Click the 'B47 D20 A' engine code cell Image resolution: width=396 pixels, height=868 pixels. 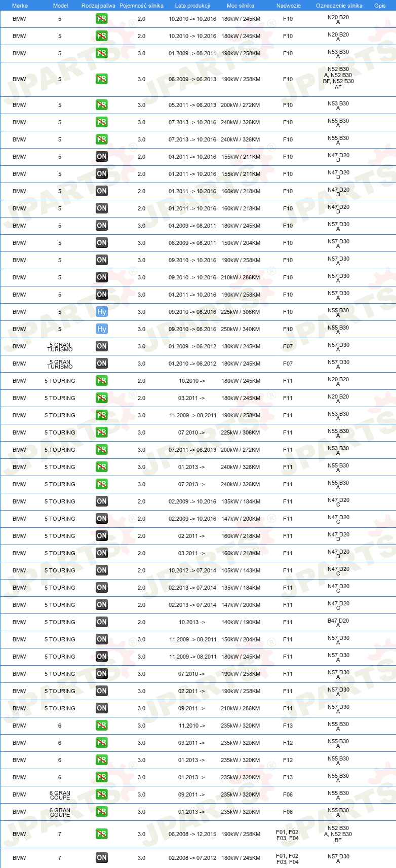[338, 623]
